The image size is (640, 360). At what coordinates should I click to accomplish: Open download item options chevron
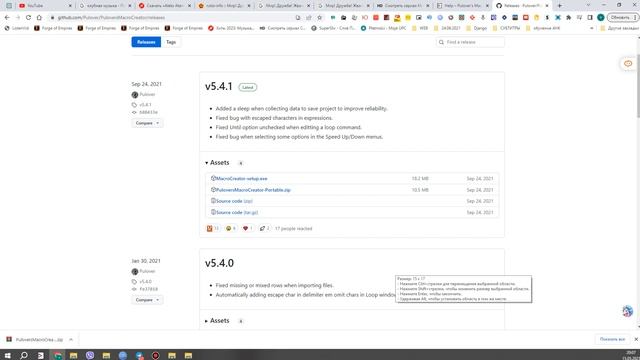click(71, 340)
